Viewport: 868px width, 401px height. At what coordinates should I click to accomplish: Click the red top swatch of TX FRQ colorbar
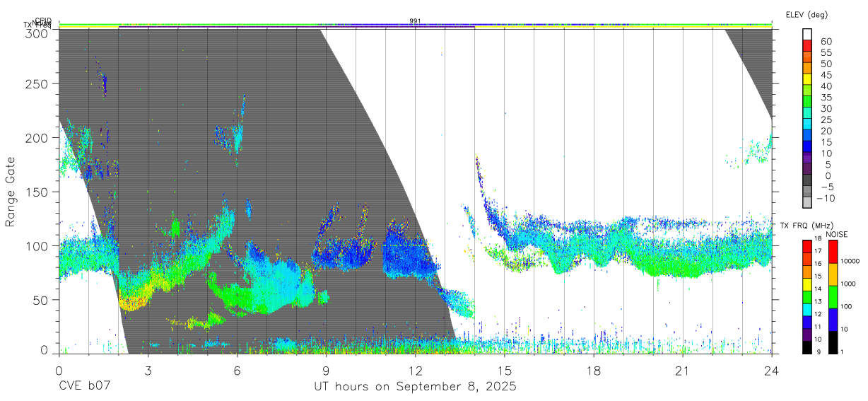(807, 245)
